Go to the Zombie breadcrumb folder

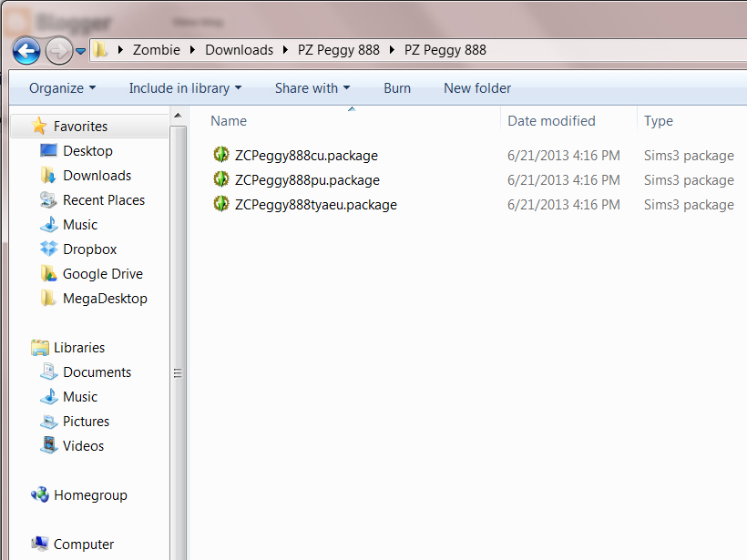[x=157, y=50]
